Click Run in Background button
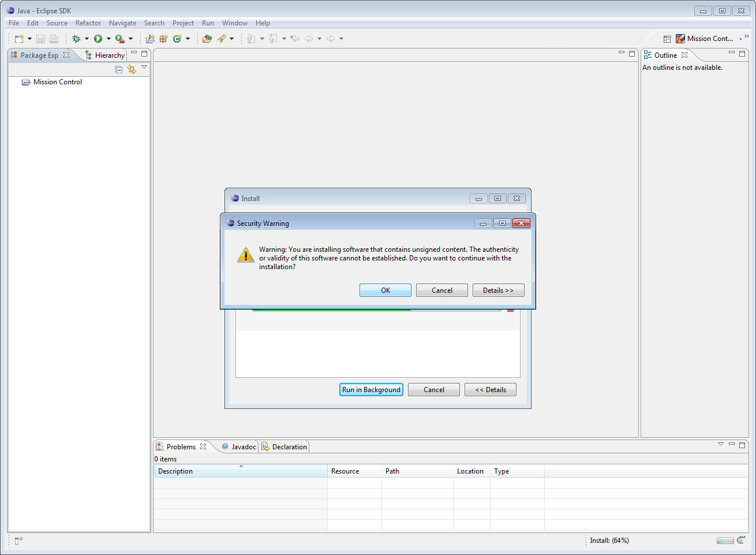The image size is (756, 555). pyautogui.click(x=371, y=390)
